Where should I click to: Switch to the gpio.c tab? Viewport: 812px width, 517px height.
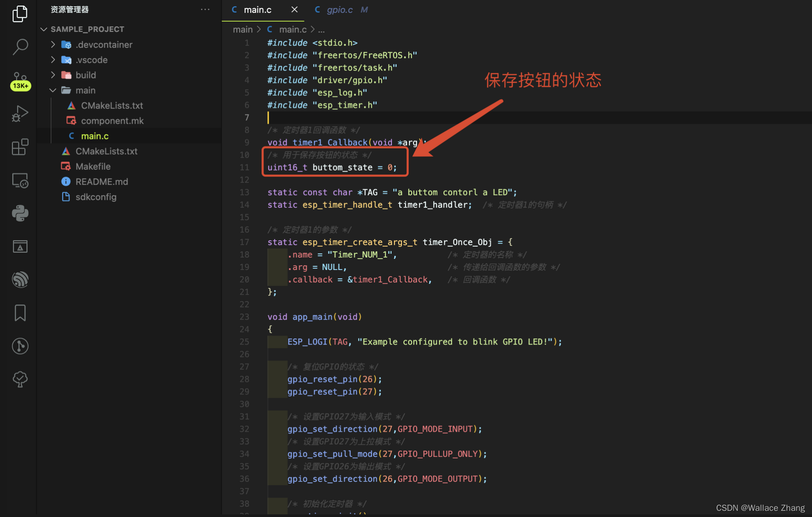[x=339, y=10]
